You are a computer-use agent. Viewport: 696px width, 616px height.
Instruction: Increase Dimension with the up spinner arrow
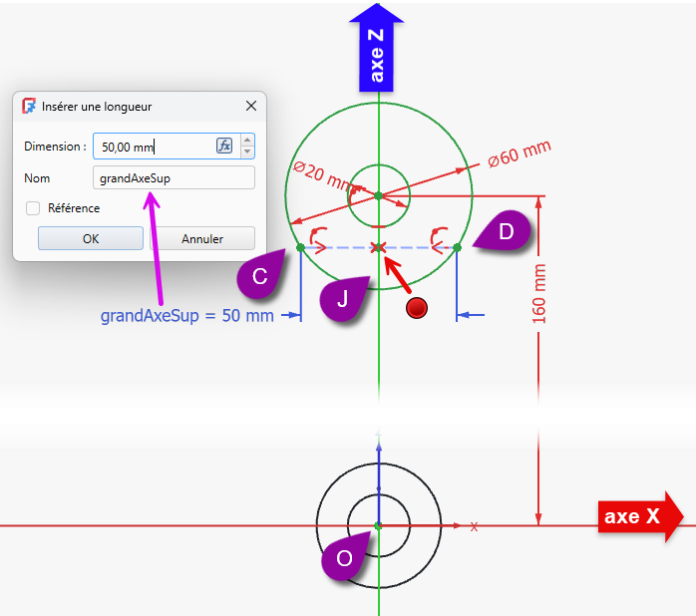[x=247, y=141]
